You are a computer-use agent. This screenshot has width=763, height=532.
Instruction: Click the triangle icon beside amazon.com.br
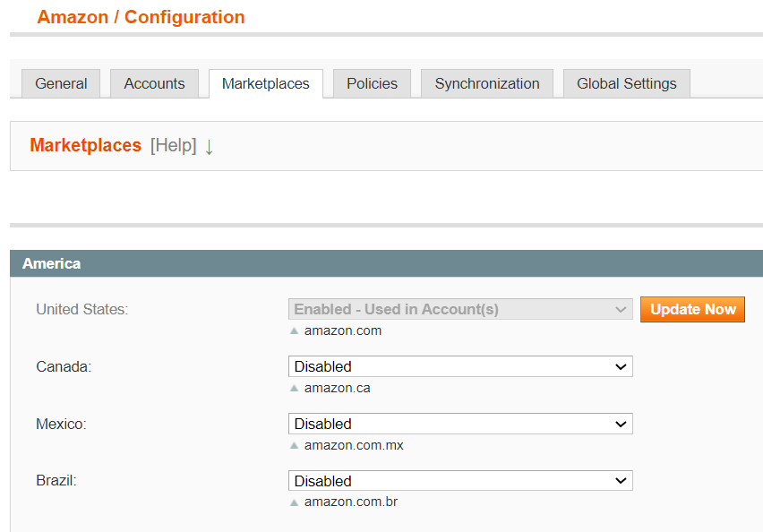point(294,502)
